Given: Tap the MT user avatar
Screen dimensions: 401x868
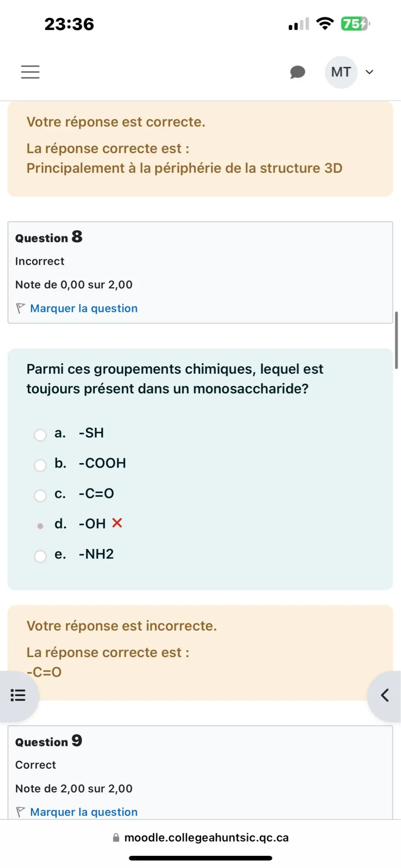Looking at the screenshot, I should (x=341, y=72).
